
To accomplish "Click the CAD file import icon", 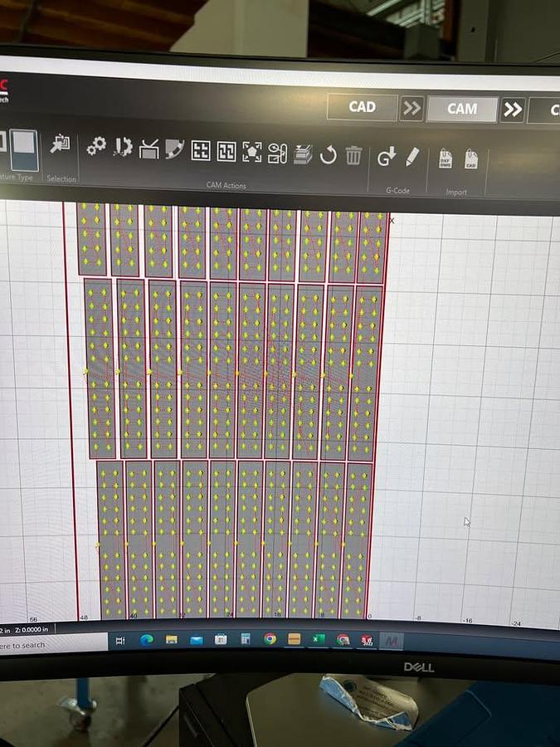I will coord(470,159).
